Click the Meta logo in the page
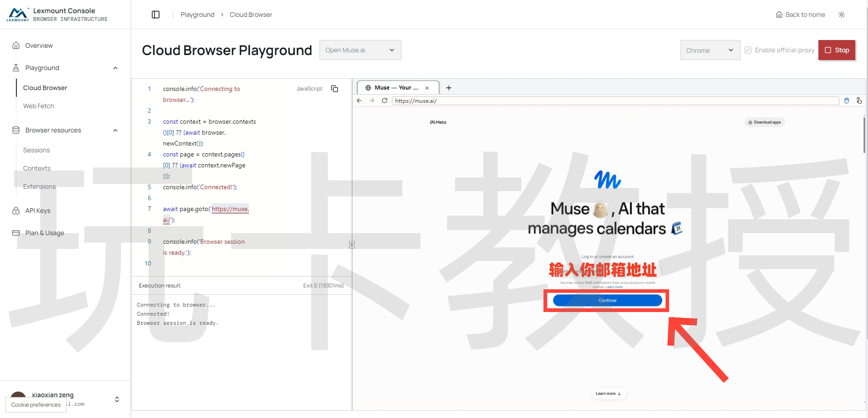Image resolution: width=868 pixels, height=418 pixels. coord(438,122)
